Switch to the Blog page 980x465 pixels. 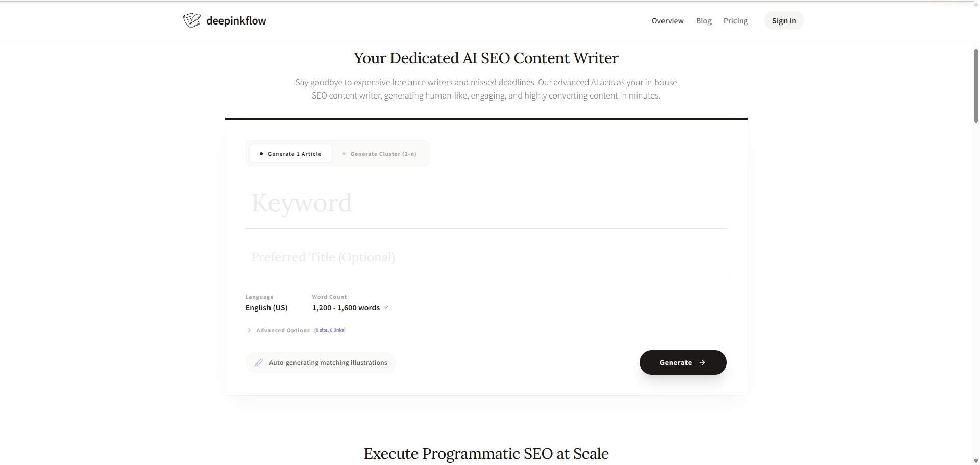click(x=703, y=20)
